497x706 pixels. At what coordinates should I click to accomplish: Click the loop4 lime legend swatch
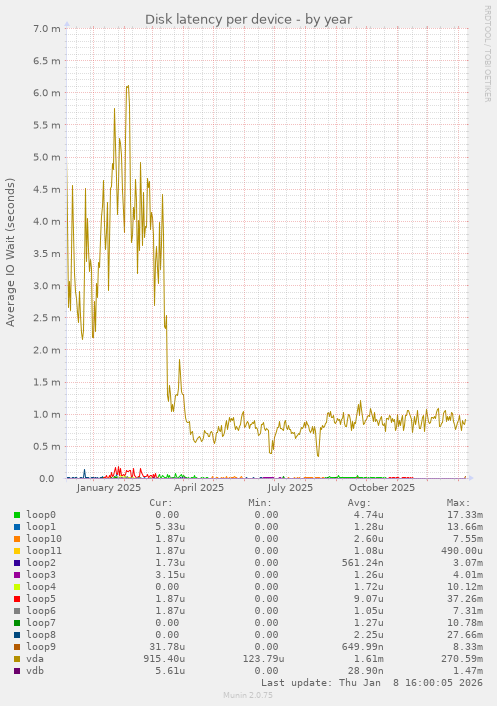pyautogui.click(x=17, y=587)
